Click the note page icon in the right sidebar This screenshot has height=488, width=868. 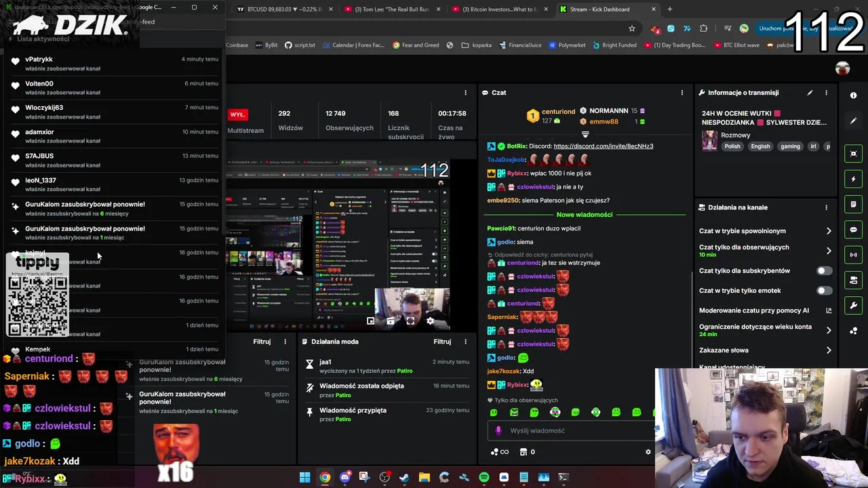pos(853,204)
